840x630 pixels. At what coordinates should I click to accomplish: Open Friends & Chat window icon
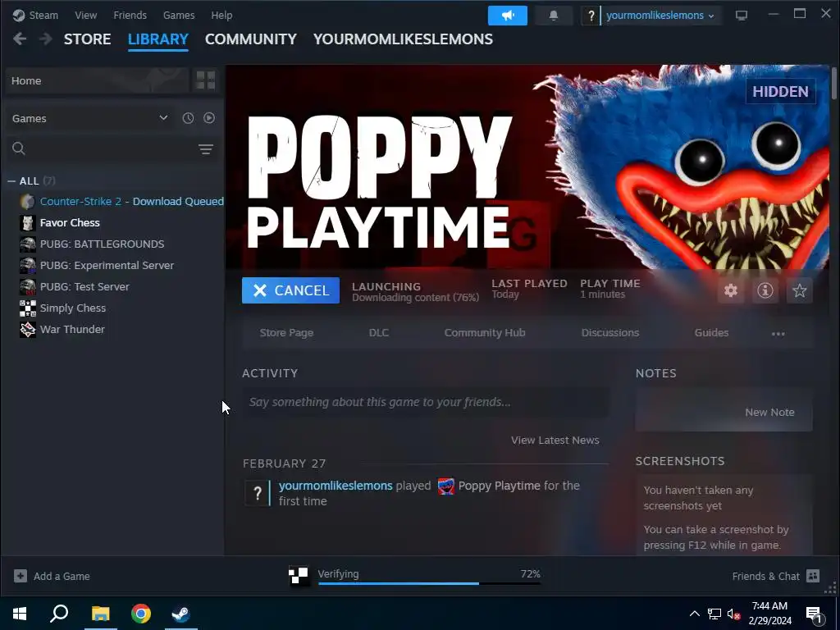pyautogui.click(x=813, y=576)
